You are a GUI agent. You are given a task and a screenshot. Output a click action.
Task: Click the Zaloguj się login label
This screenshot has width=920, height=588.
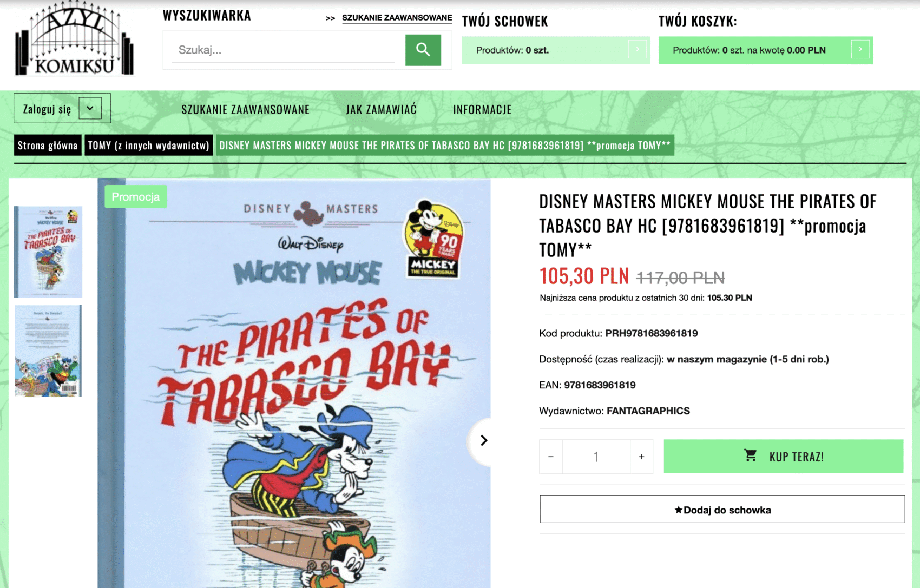pos(47,109)
